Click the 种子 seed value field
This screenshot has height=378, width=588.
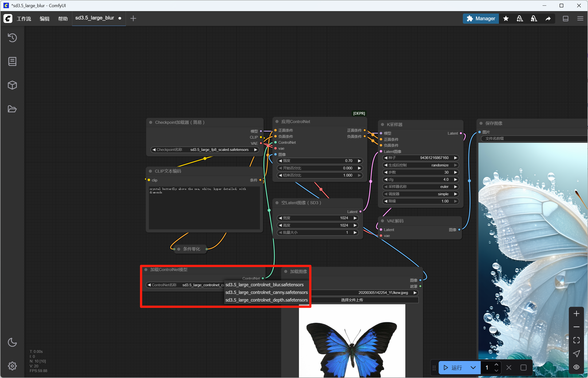point(421,158)
